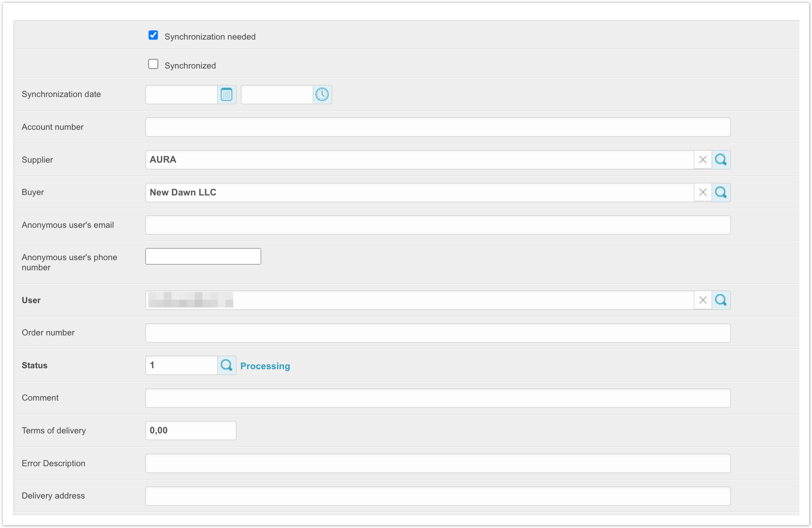Open the Synchronization time clock picker
Viewport: 812px width, 528px height.
pyautogui.click(x=322, y=95)
